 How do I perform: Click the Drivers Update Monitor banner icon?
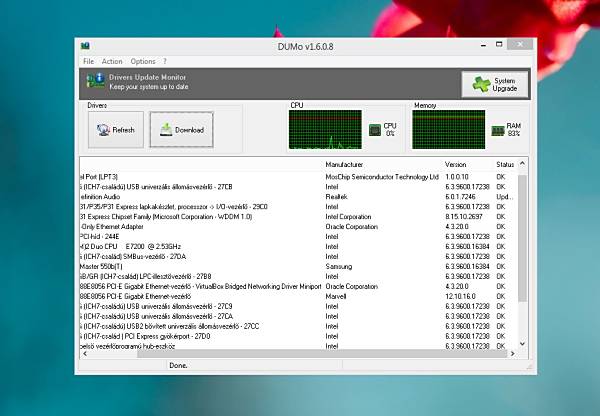[x=96, y=81]
